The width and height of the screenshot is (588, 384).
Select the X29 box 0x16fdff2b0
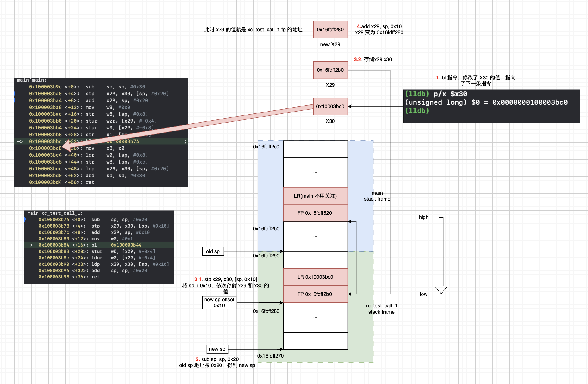(x=330, y=70)
